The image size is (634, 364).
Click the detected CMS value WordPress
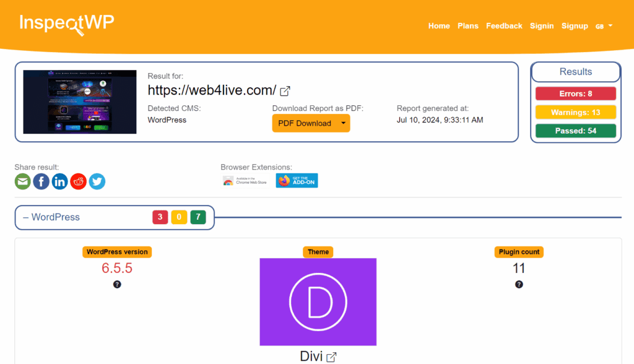point(167,120)
